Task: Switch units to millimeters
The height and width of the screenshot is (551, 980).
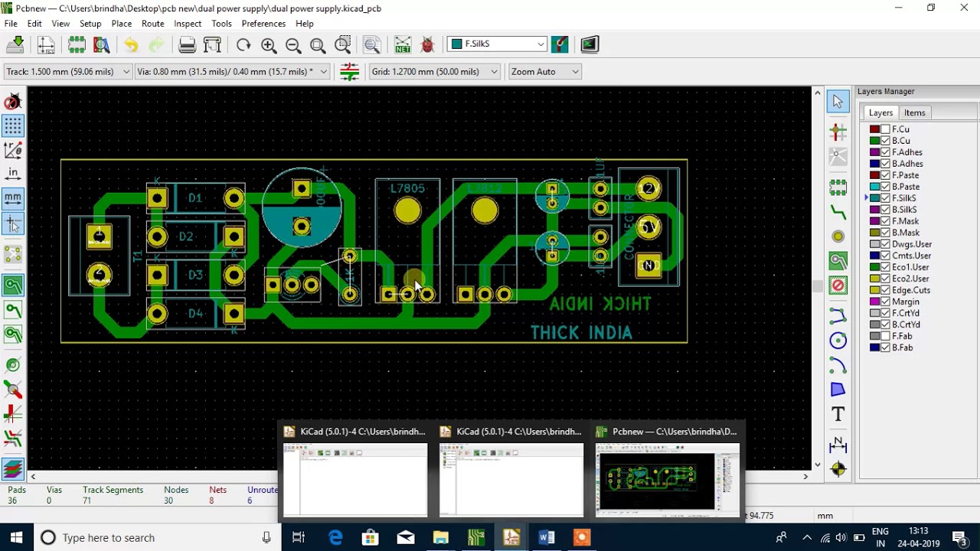Action: 13,198
